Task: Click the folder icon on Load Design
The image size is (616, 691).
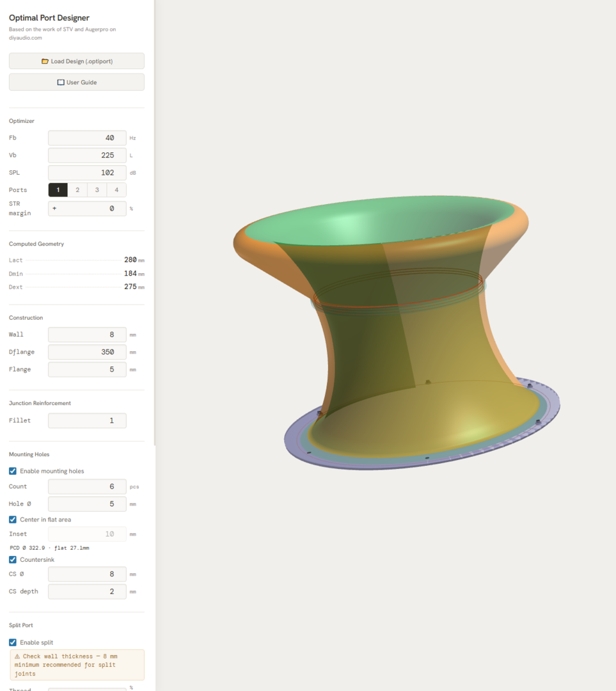Action: click(x=45, y=61)
